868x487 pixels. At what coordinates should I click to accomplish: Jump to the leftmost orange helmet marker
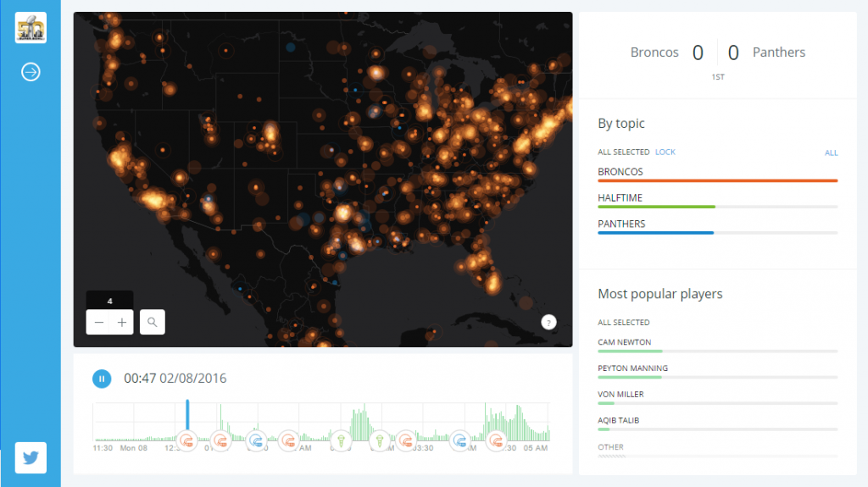(x=187, y=440)
